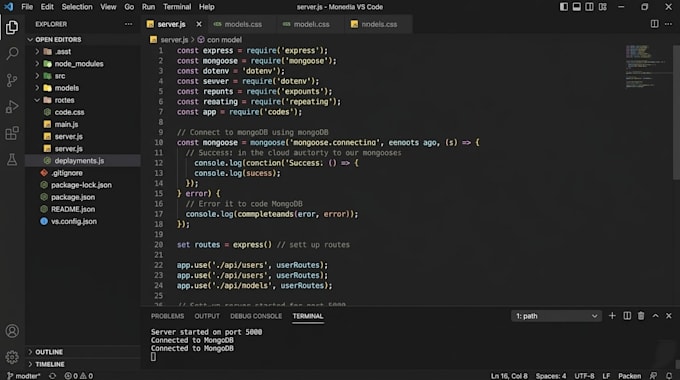The width and height of the screenshot is (680, 380).
Task: Open the Run menu
Action: [148, 7]
